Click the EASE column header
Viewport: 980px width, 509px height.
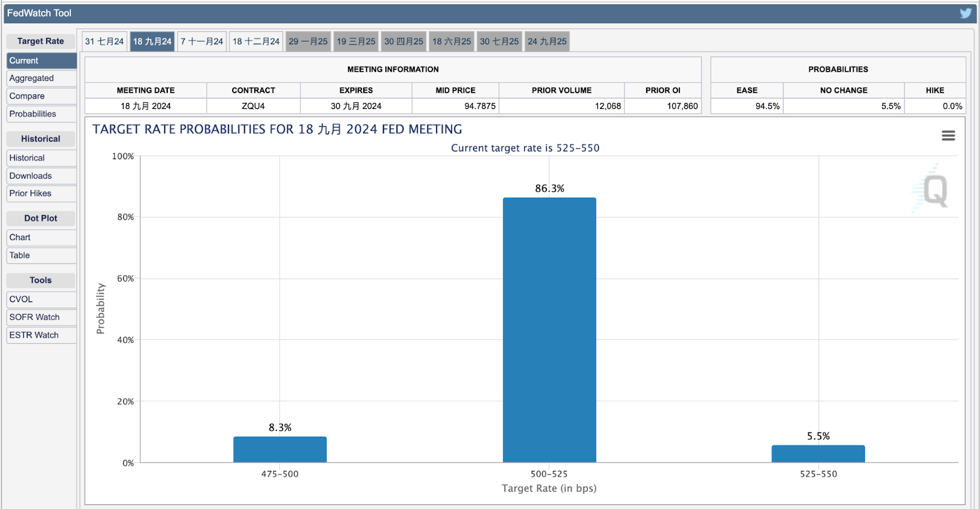(747, 90)
